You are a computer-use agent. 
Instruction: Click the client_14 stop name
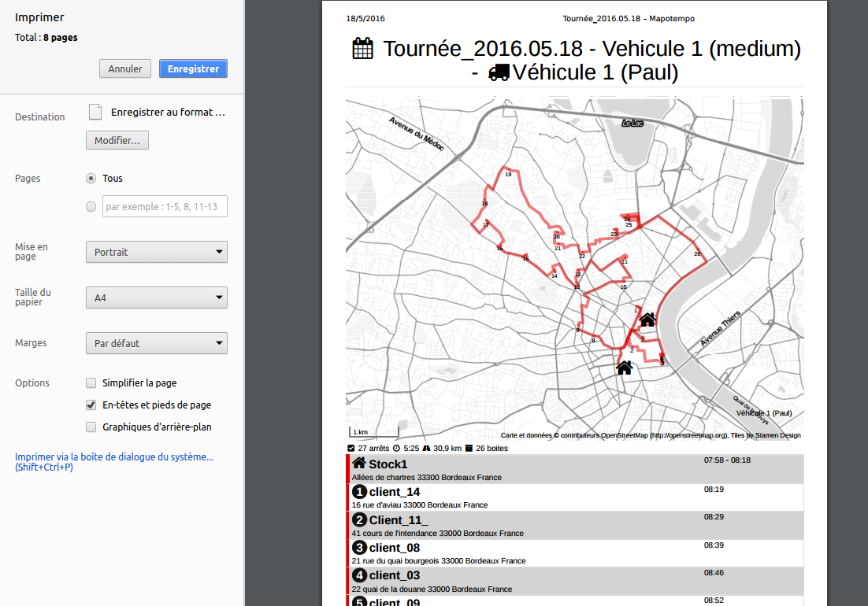pyautogui.click(x=395, y=492)
